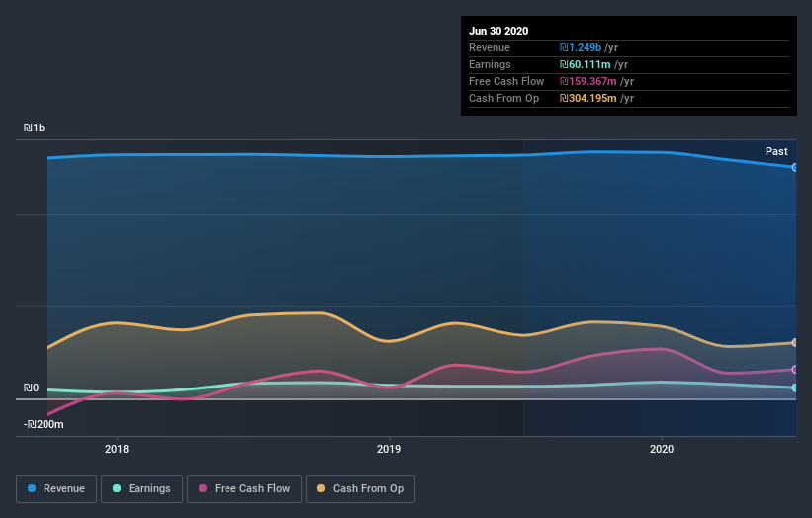Viewport: 812px width, 518px height.
Task: Click the Earnings row label in tooltip
Action: pos(490,64)
